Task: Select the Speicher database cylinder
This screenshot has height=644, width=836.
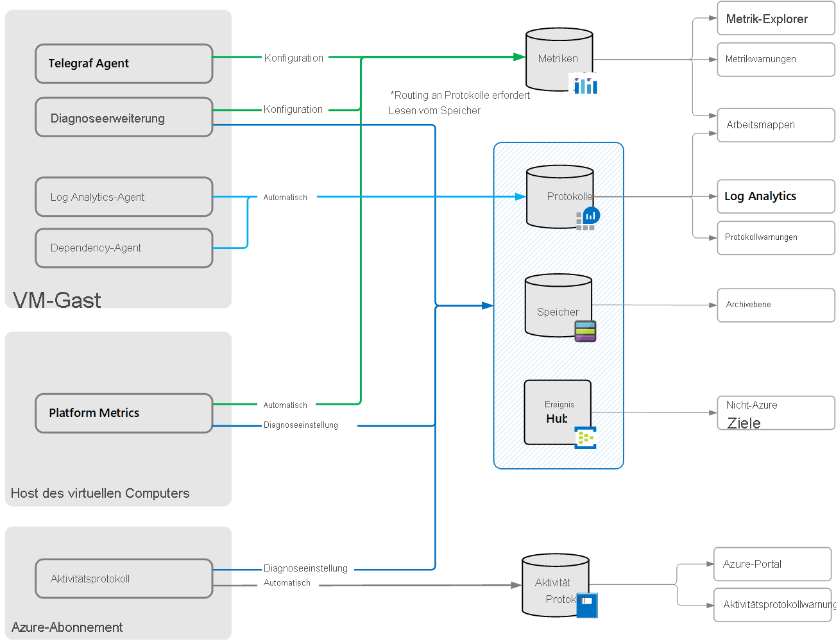Action: click(x=558, y=305)
